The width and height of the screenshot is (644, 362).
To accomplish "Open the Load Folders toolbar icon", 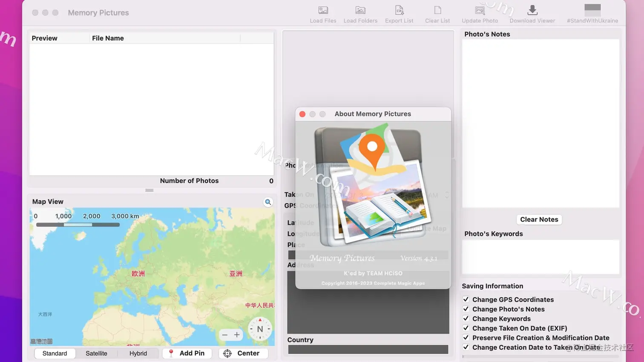I will click(360, 10).
